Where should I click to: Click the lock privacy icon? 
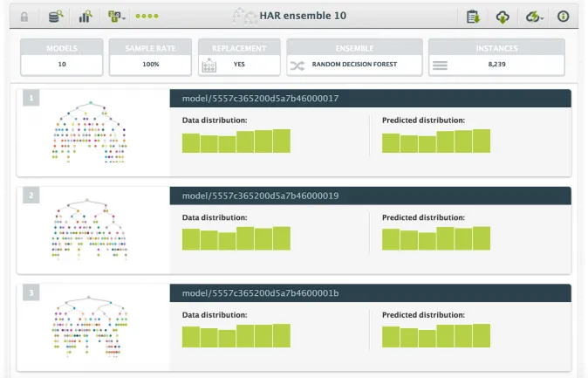pos(24,16)
